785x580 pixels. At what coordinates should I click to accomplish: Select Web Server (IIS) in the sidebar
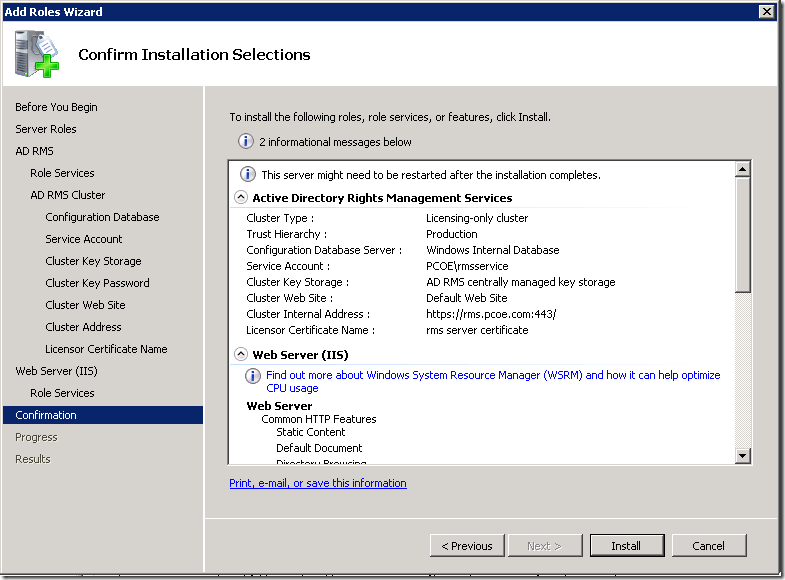click(x=56, y=371)
